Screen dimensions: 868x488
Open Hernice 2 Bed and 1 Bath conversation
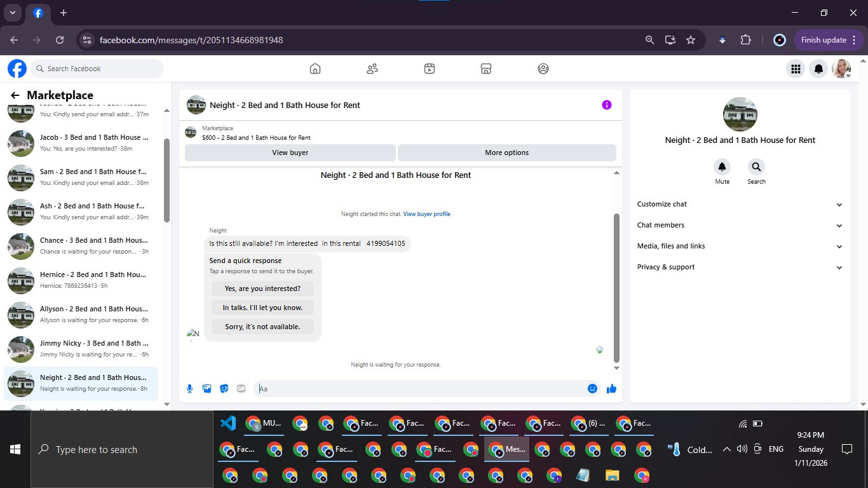pyautogui.click(x=81, y=280)
